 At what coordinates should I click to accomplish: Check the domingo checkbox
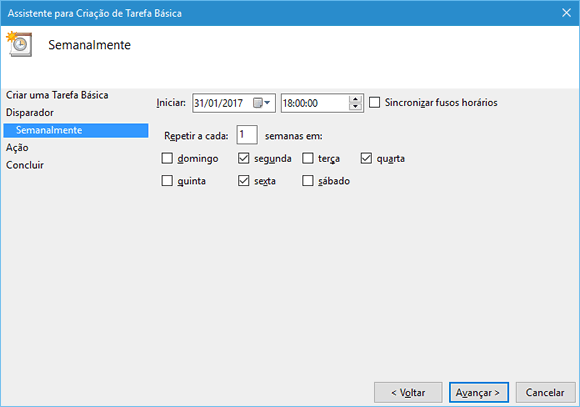coord(167,158)
